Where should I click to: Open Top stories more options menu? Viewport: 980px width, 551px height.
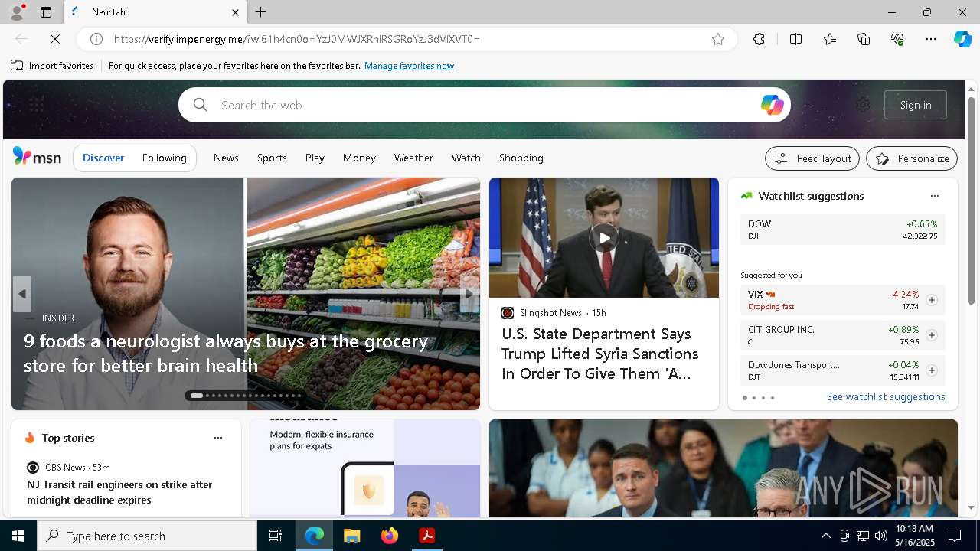(x=218, y=438)
